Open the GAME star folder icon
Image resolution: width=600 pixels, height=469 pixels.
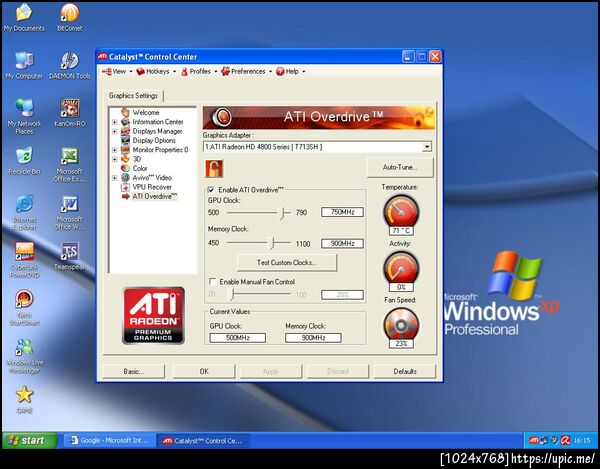pyautogui.click(x=24, y=400)
